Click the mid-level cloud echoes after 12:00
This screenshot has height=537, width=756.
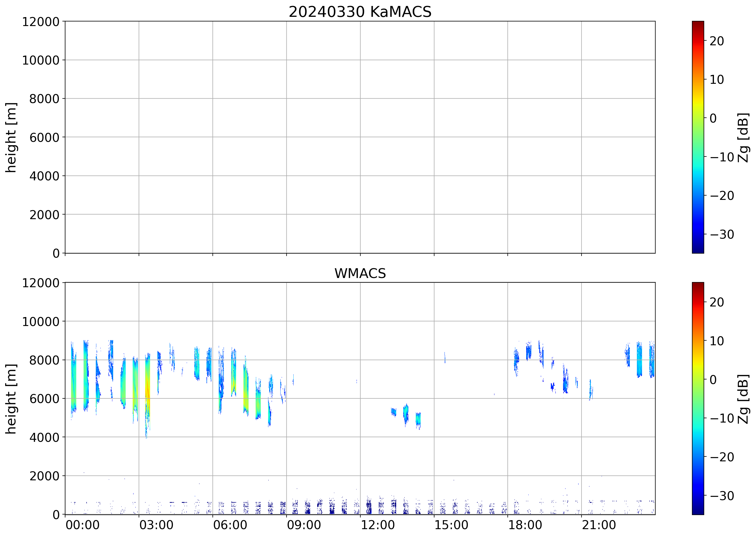406,413
